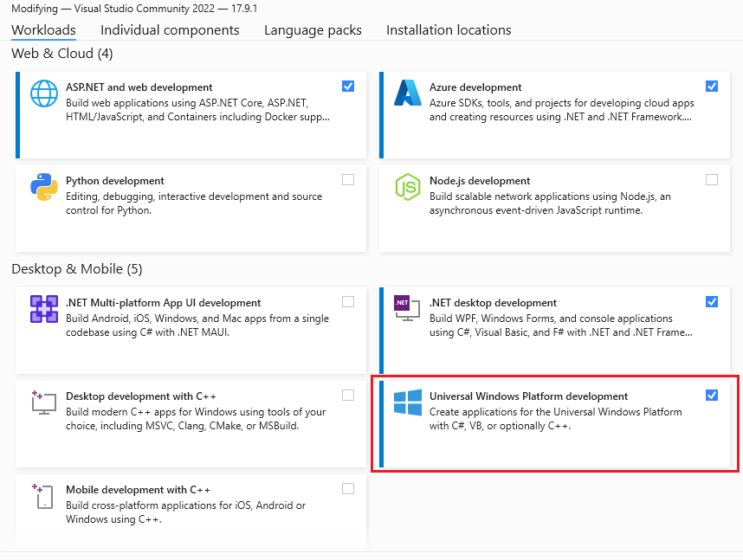The width and height of the screenshot is (743, 560).
Task: Click the ASP.NET globe icon
Action: click(x=44, y=93)
